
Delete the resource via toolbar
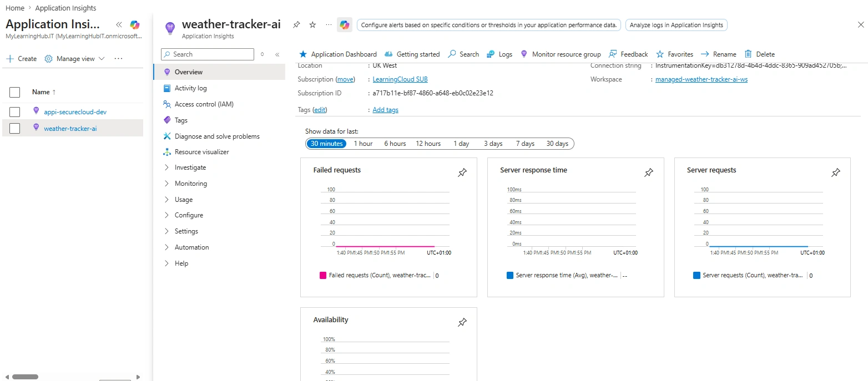coord(759,54)
